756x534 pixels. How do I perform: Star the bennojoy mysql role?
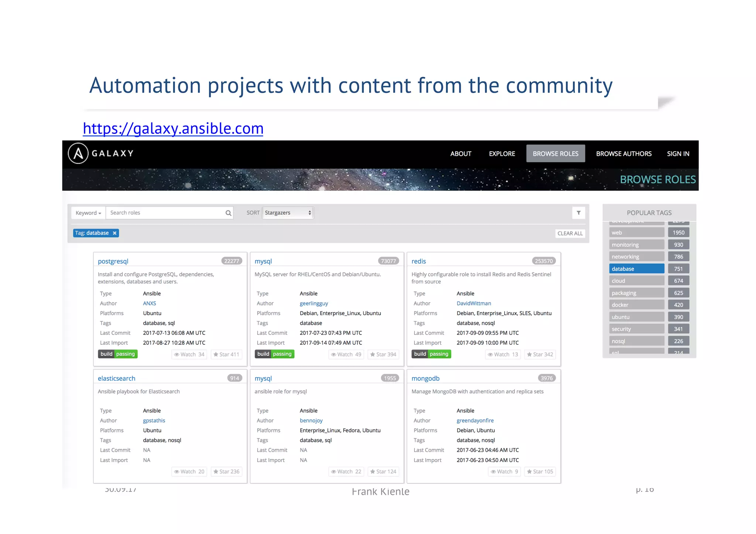[383, 471]
